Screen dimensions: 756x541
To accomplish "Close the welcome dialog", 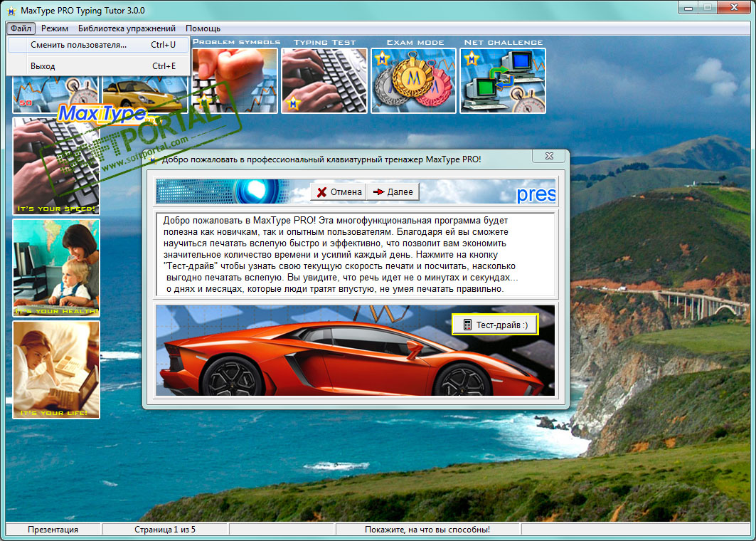I will [x=549, y=156].
